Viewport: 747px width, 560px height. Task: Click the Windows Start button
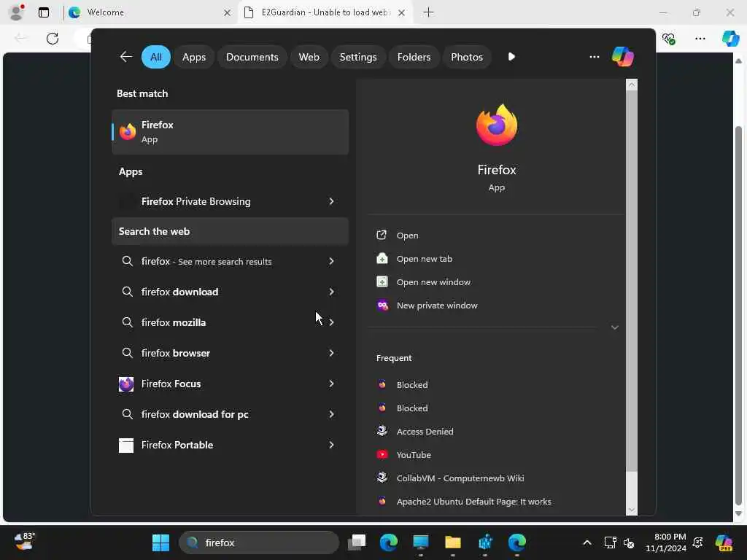[x=160, y=542]
